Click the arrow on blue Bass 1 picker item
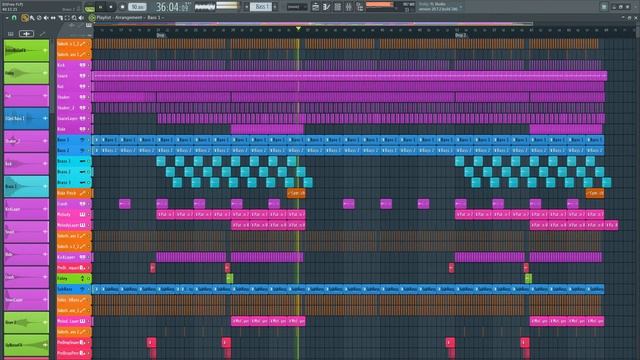640x360 pixels. [x=45, y=118]
